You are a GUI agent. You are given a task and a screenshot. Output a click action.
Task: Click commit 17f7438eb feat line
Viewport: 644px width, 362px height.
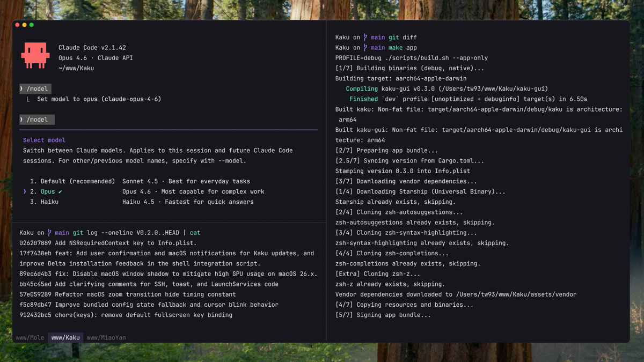[x=167, y=258]
